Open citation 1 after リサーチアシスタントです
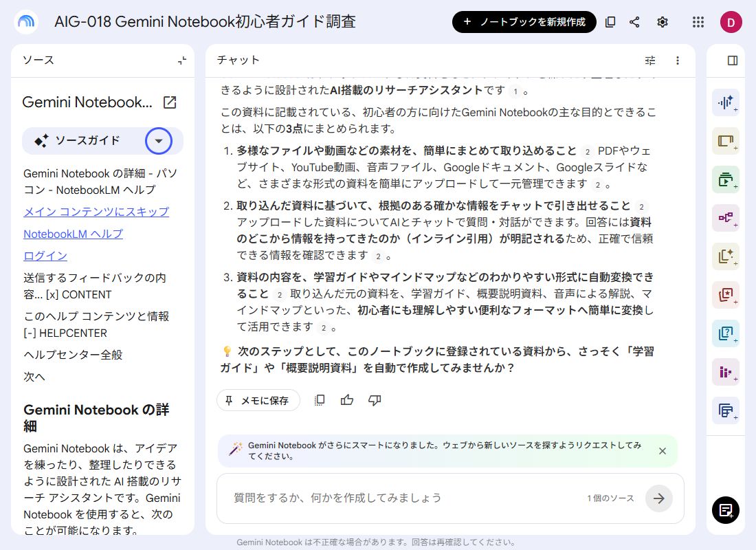 (x=515, y=91)
